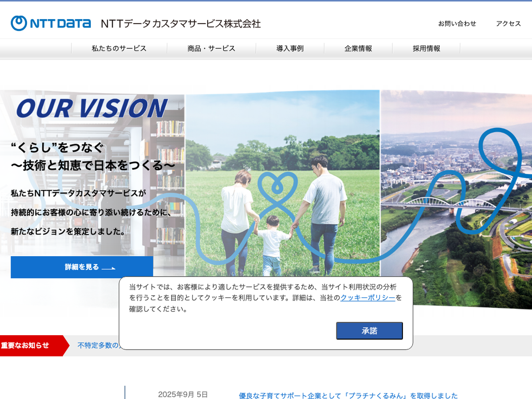Open the お問い合わせ contact link
The image size is (532, 399).
pos(457,24)
